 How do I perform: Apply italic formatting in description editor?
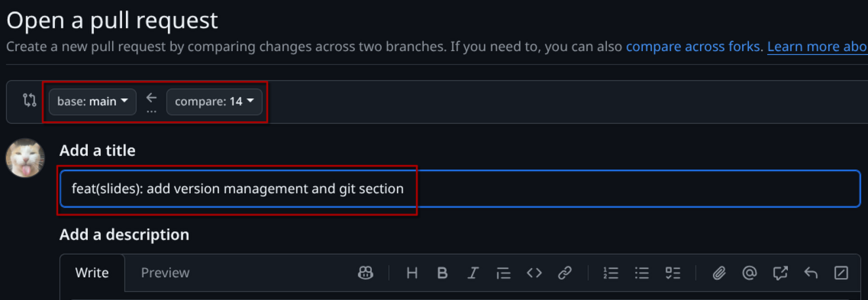(x=473, y=273)
